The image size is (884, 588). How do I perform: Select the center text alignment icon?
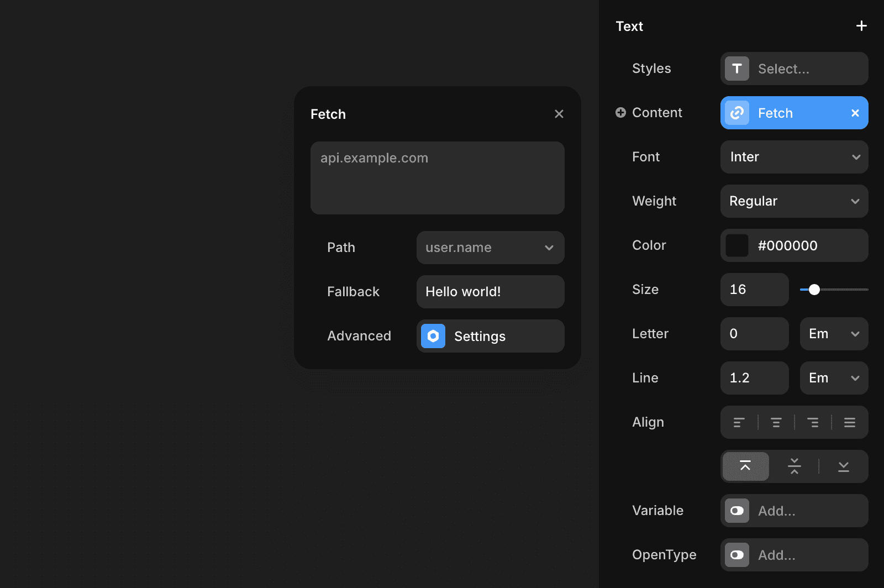click(776, 422)
